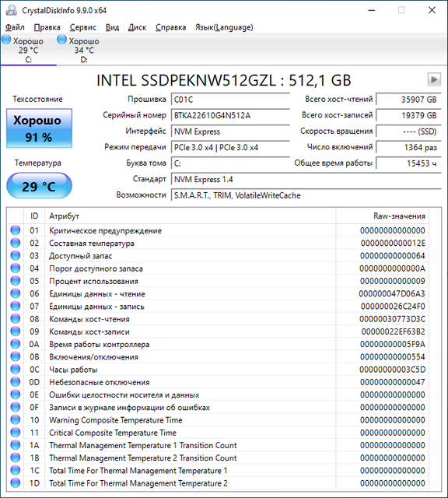The height and width of the screenshot is (498, 448).
Task: Click the status orb for attribute 05
Action: point(16,281)
